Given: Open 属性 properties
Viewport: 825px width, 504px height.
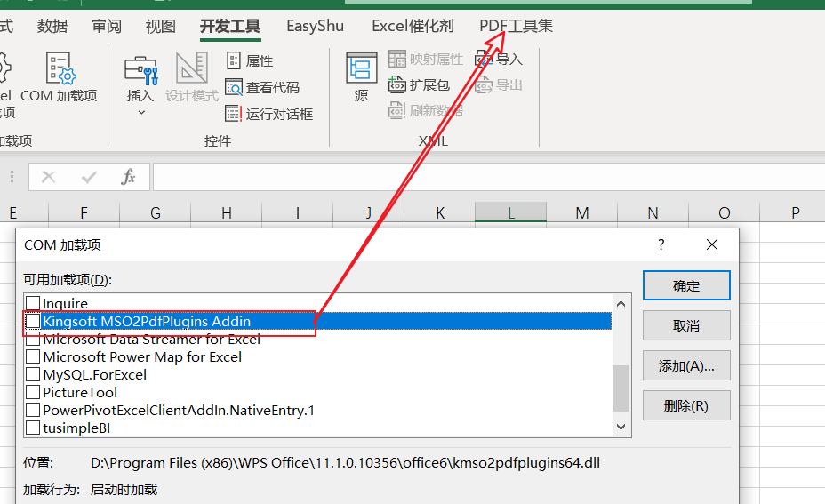Looking at the screenshot, I should (x=250, y=61).
